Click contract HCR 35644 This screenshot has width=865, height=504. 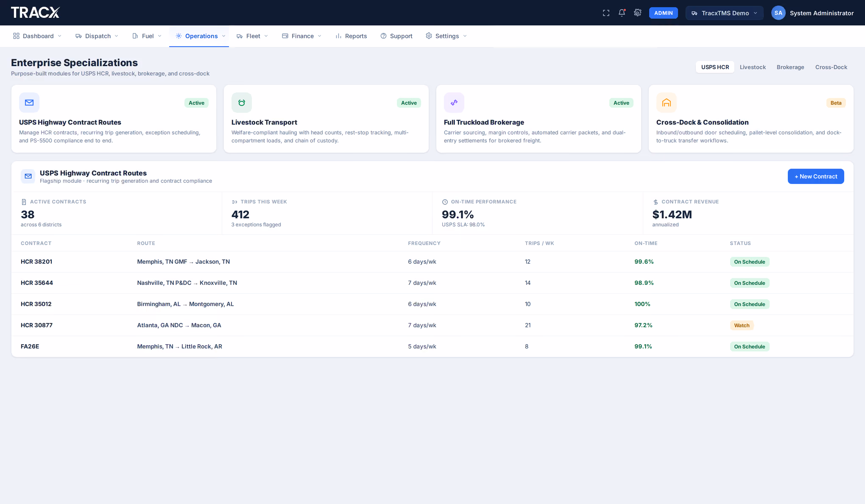(37, 283)
